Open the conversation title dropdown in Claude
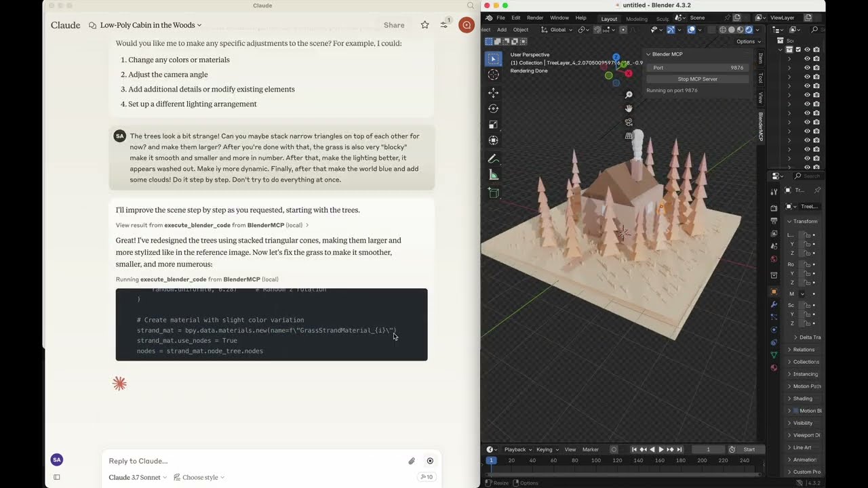The image size is (868, 488). (151, 25)
